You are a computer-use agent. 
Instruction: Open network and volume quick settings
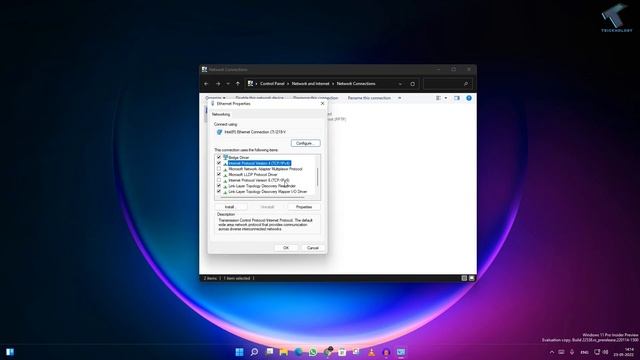[x=601, y=352]
